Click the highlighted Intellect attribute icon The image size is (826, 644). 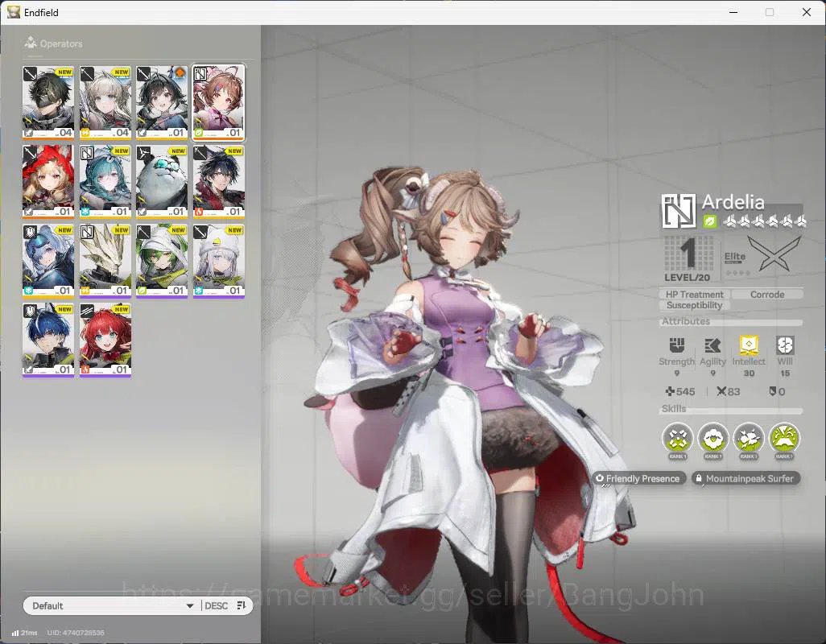tap(749, 345)
